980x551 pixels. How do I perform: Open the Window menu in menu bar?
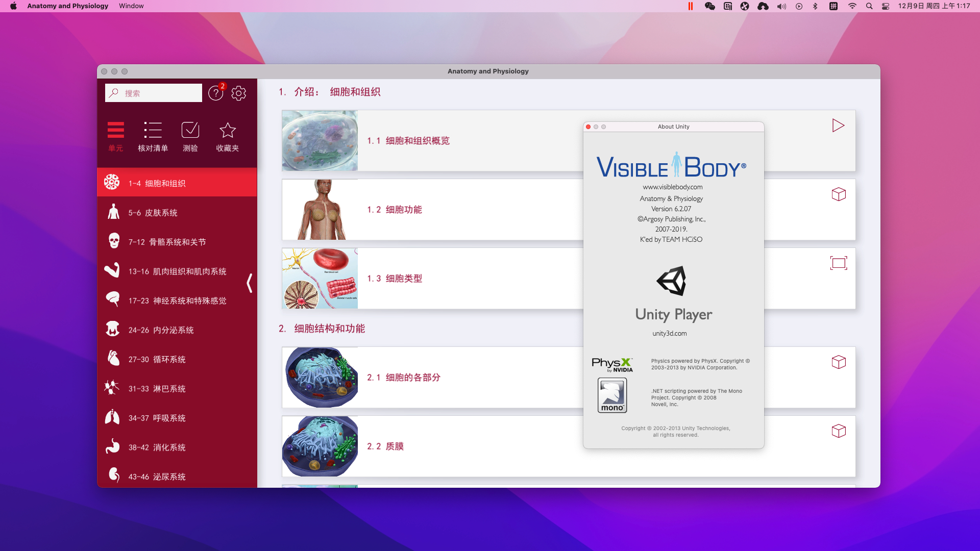click(131, 6)
